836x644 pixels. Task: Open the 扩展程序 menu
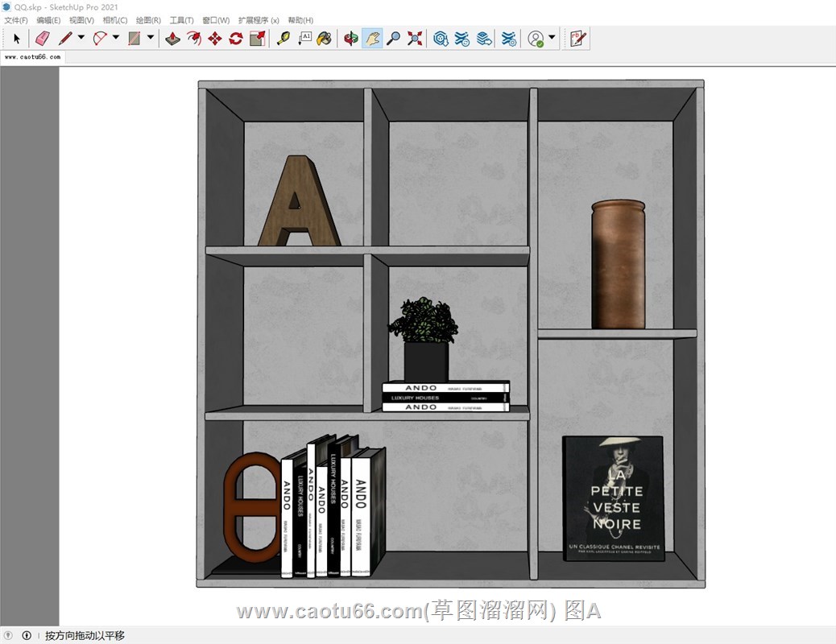(x=259, y=20)
